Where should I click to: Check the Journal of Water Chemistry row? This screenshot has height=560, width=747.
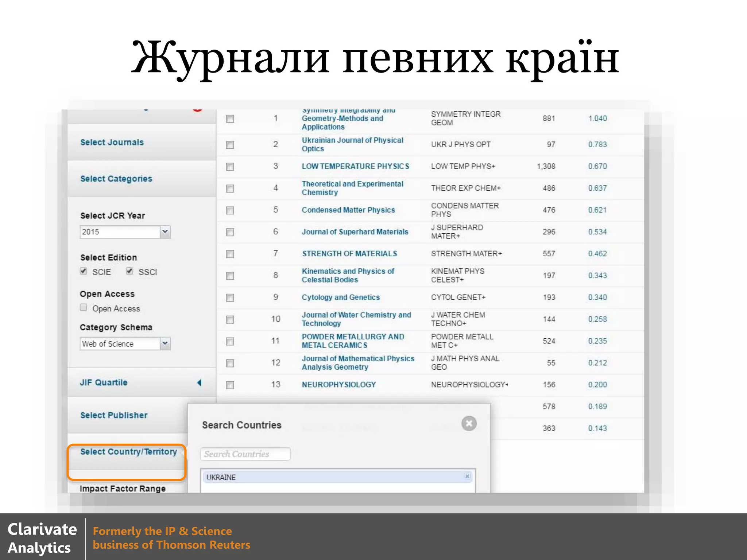(x=230, y=320)
